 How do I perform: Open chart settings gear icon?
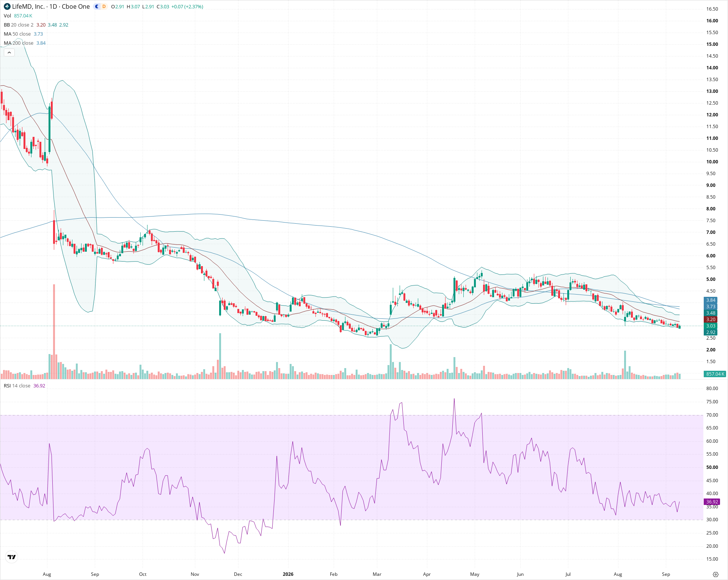point(715,574)
